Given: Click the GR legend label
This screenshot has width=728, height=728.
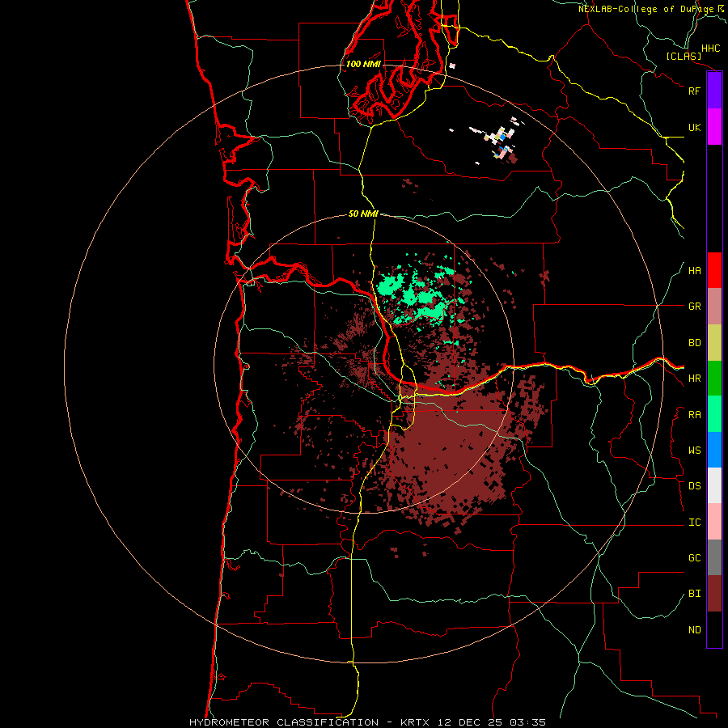Looking at the screenshot, I should 694,307.
